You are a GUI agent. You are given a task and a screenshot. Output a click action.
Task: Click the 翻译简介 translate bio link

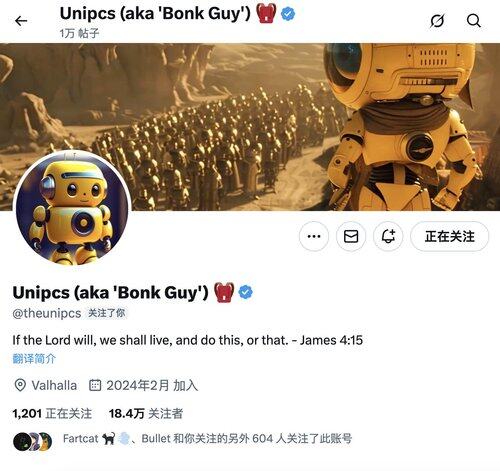pyautogui.click(x=34, y=359)
